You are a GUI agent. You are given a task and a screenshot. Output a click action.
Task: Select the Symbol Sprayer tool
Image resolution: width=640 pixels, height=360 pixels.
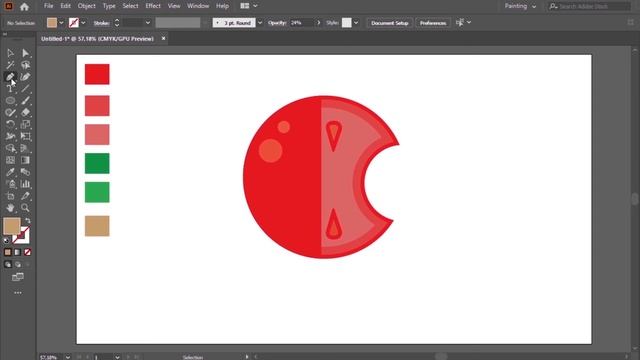pos(10,184)
